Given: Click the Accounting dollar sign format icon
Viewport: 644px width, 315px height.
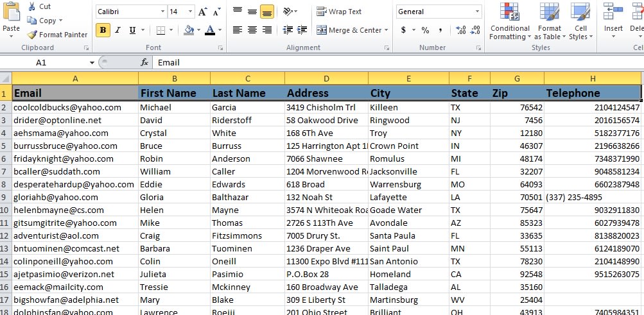Looking at the screenshot, I should point(403,30).
